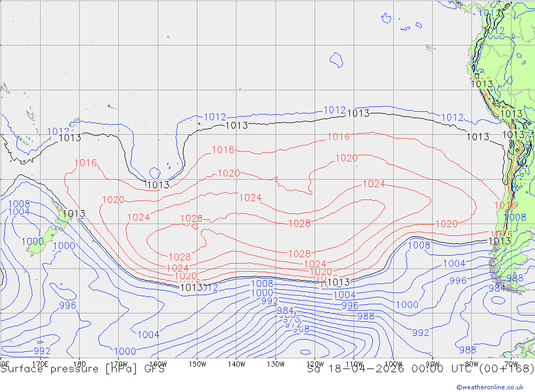
Task: Click the 1028 label left of high center
Action: pyautogui.click(x=191, y=219)
